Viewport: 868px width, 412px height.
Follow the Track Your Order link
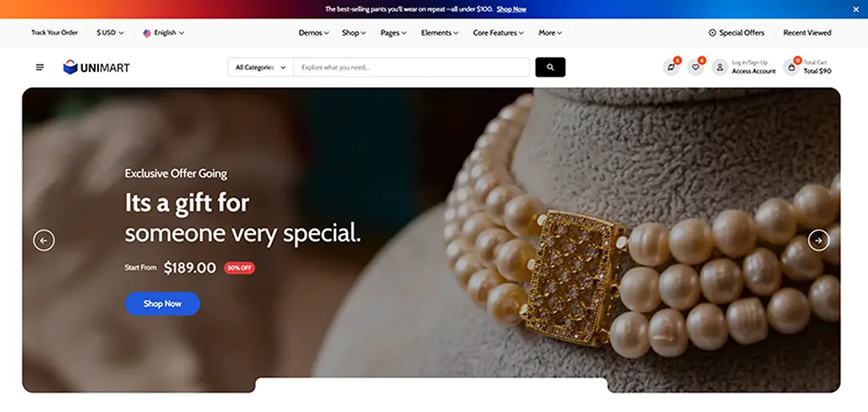click(55, 33)
